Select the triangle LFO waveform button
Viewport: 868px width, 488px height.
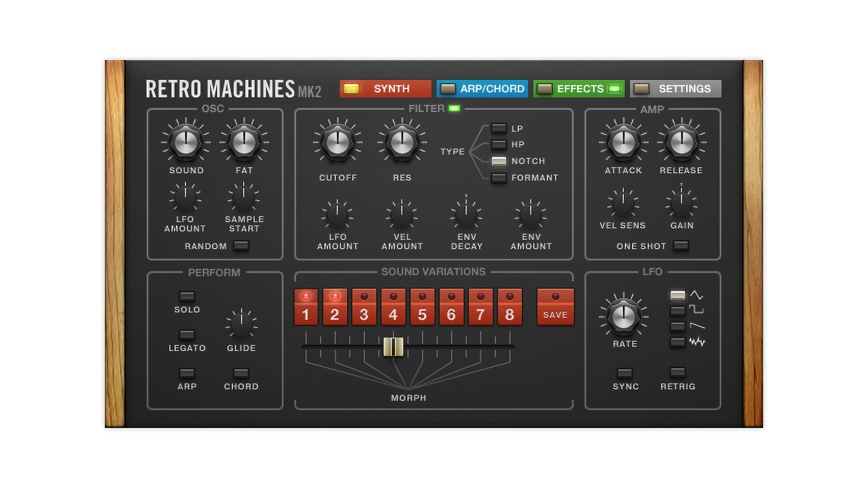(x=677, y=296)
